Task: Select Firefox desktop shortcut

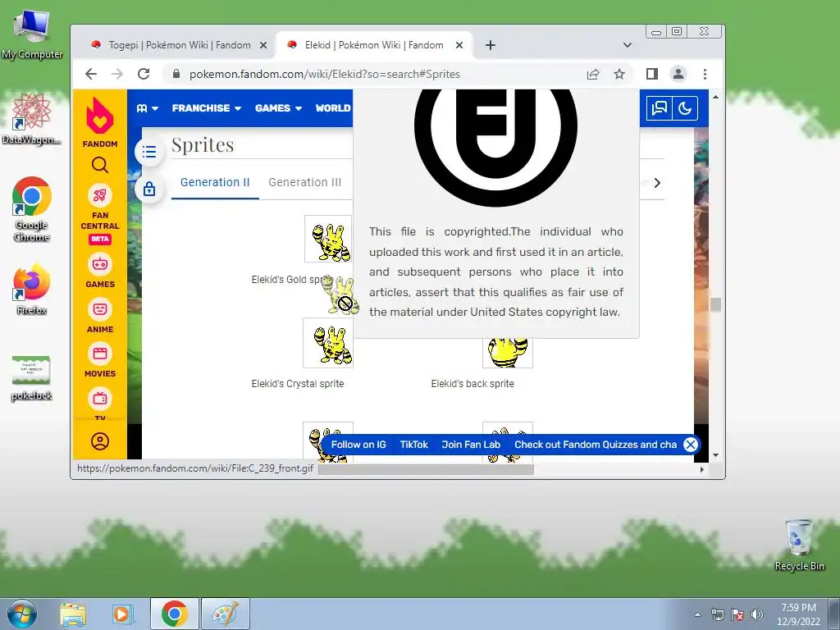Action: [32, 290]
